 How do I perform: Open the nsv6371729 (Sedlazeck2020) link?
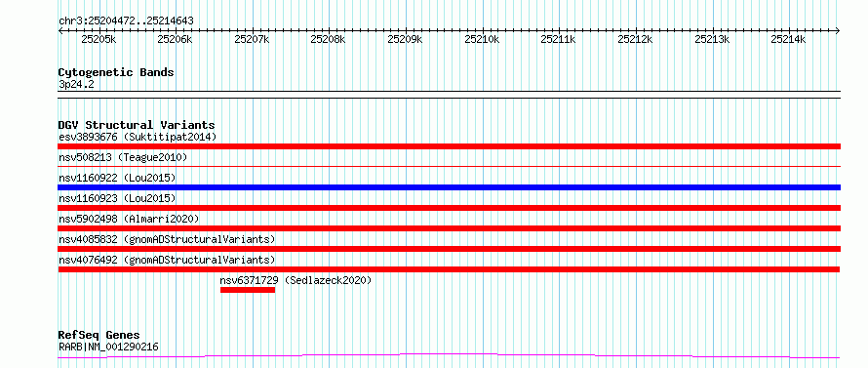point(296,280)
